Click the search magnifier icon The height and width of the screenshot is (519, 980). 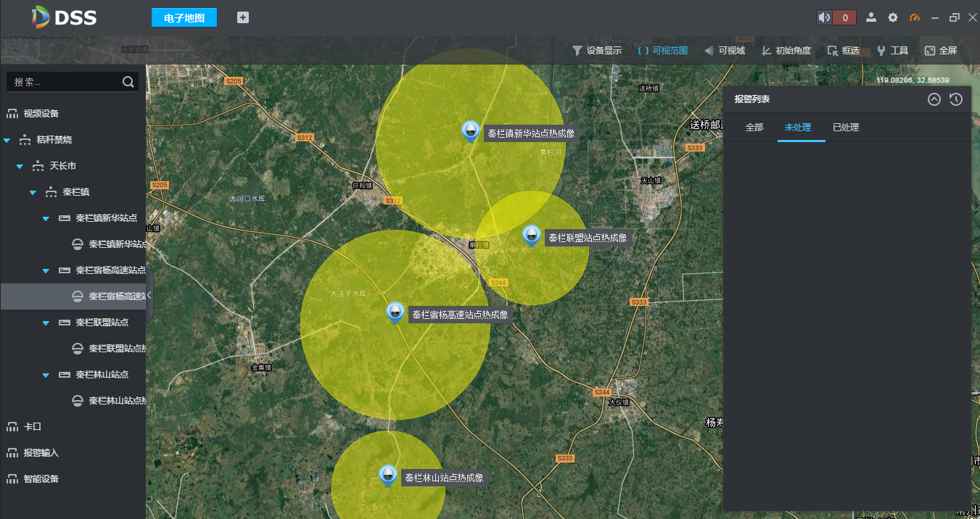pos(128,82)
